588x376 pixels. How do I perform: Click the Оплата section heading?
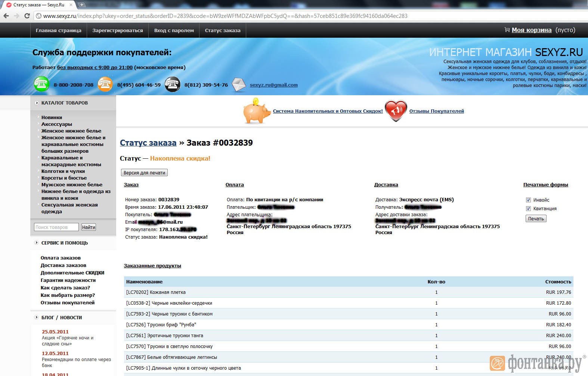[x=235, y=184]
